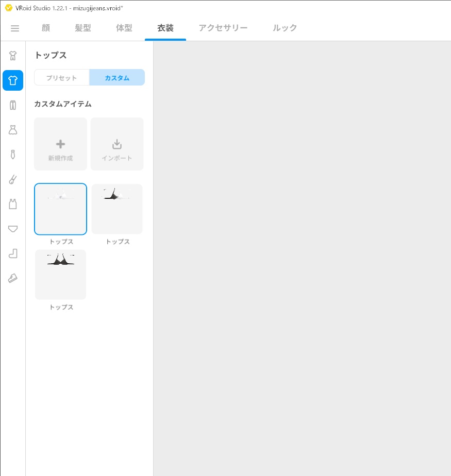Open the 髪型 hairstyle tab
The width and height of the screenshot is (451, 476).
82,28
